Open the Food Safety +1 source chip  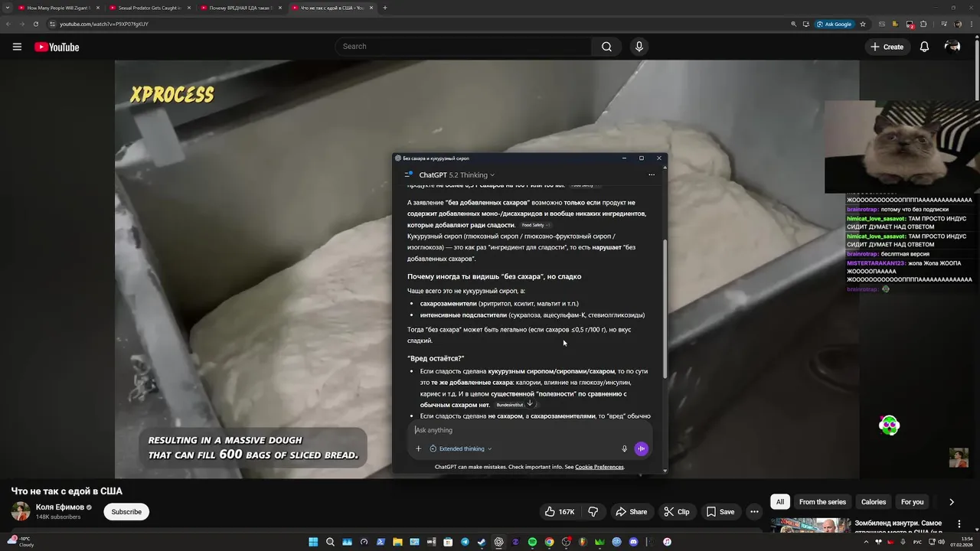click(536, 225)
